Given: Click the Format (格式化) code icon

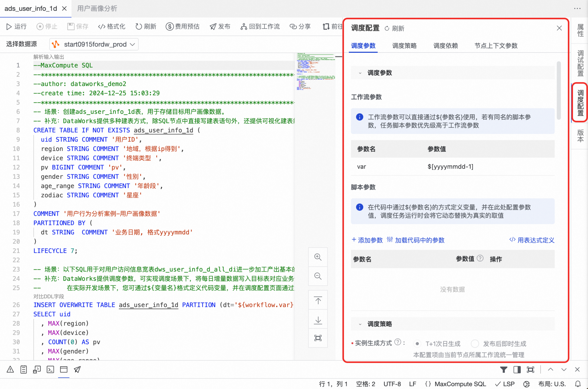Looking at the screenshot, I should 102,27.
